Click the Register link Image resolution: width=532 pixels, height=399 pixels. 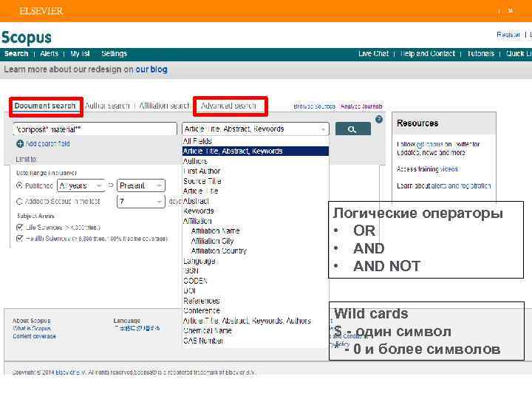[508, 35]
